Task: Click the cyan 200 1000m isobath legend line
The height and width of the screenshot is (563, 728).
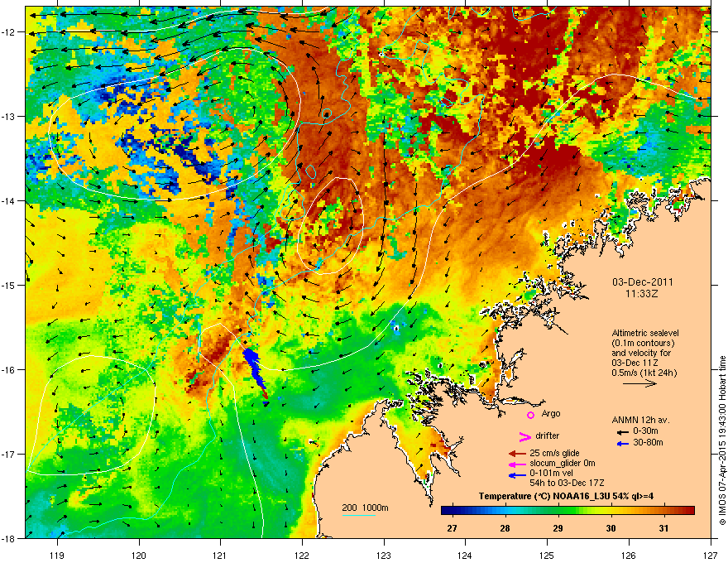Action: [x=358, y=516]
